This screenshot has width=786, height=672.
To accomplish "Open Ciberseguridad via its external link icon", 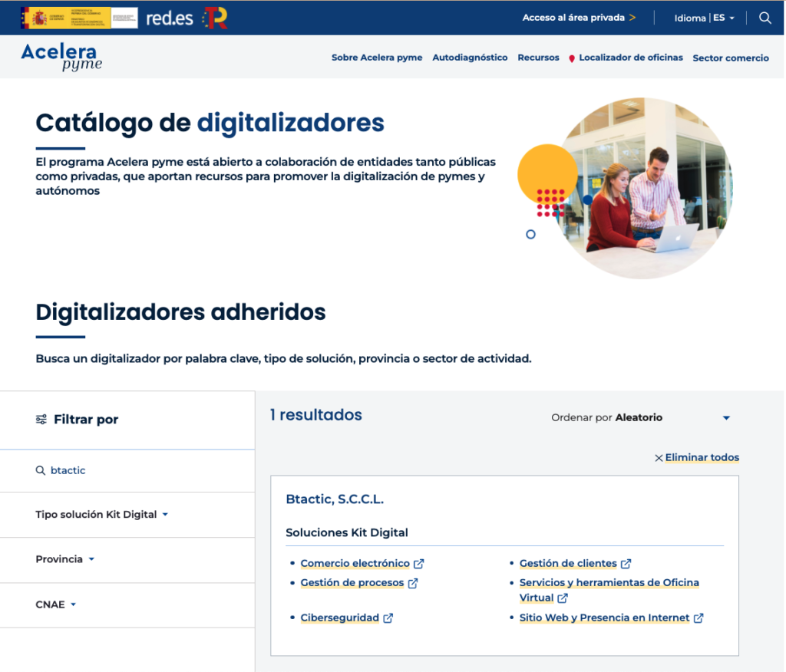I will 388,618.
